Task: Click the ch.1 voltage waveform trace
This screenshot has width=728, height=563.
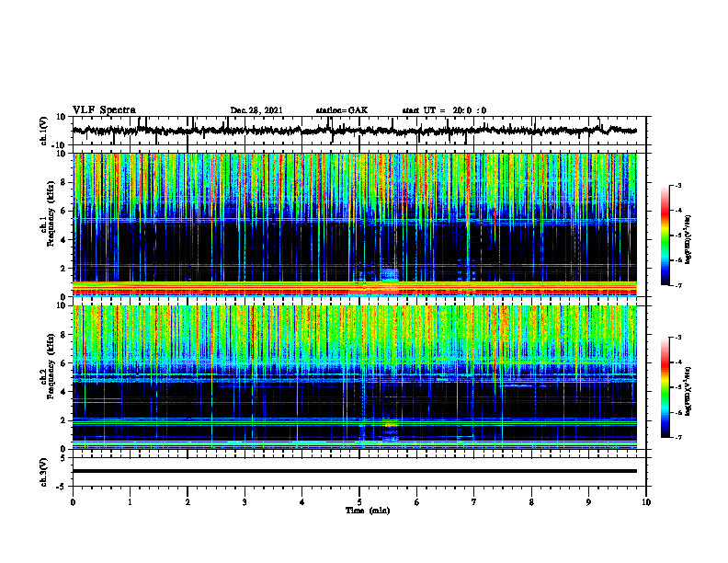Action: (354, 131)
